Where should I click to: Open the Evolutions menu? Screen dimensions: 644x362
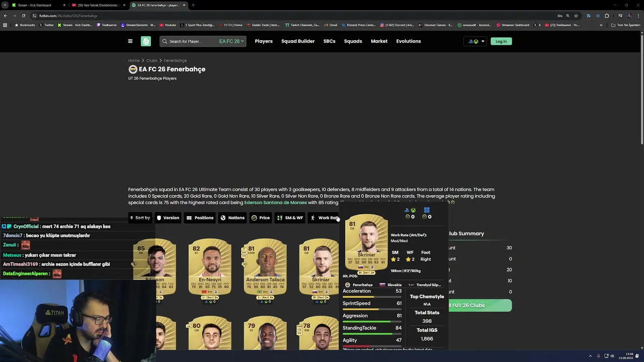(x=409, y=41)
